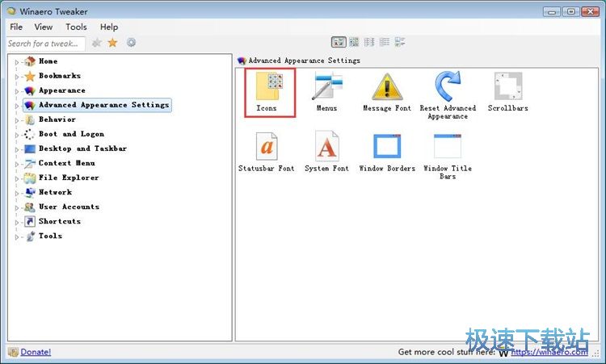Open the Tools menu in menu bar

pos(76,27)
